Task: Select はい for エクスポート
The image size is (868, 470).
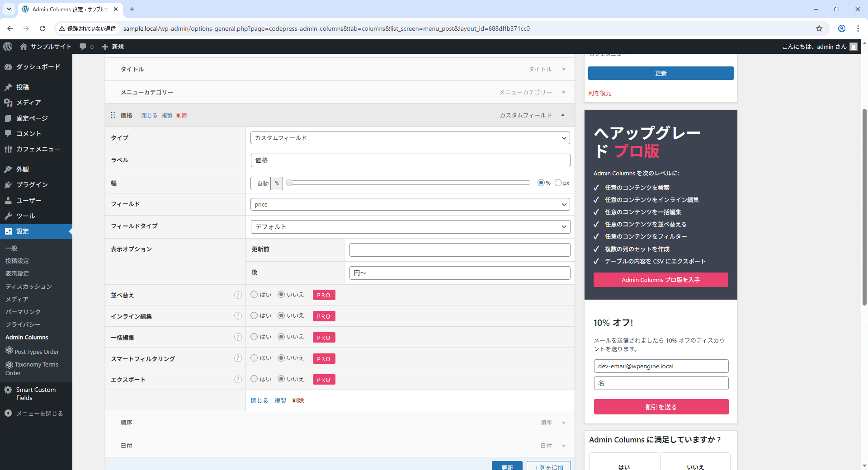Action: click(254, 379)
